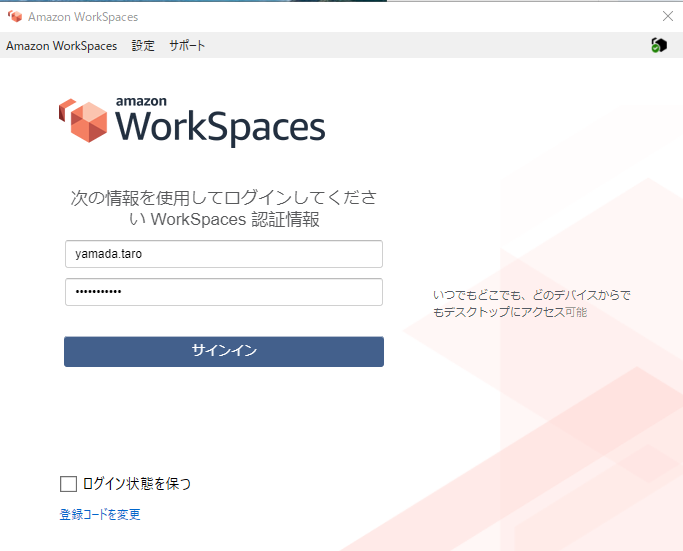Open the Amazon WorkSpaces menu
The height and width of the screenshot is (551, 683).
pyautogui.click(x=61, y=46)
